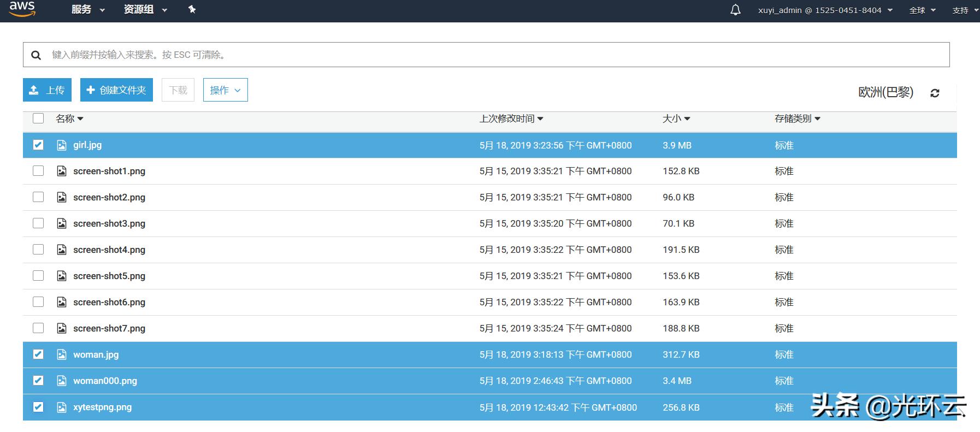Sort by 上次修改时间 column header
The width and height of the screenshot is (980, 432).
511,119
